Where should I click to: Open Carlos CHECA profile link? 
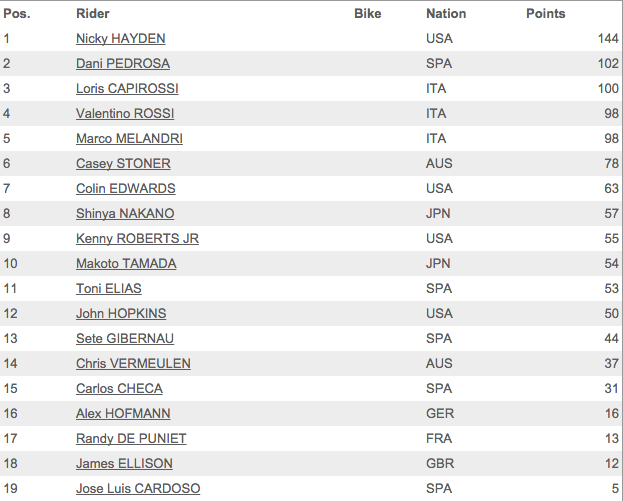[119, 389]
